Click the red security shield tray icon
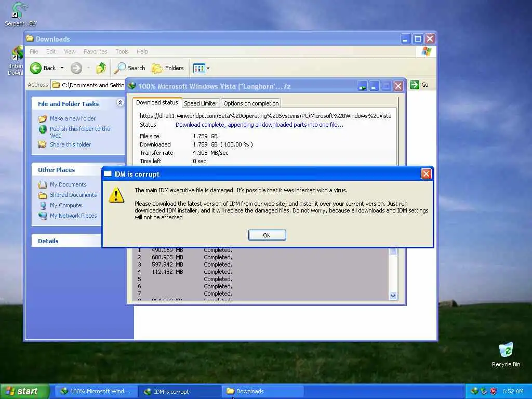 (x=493, y=391)
